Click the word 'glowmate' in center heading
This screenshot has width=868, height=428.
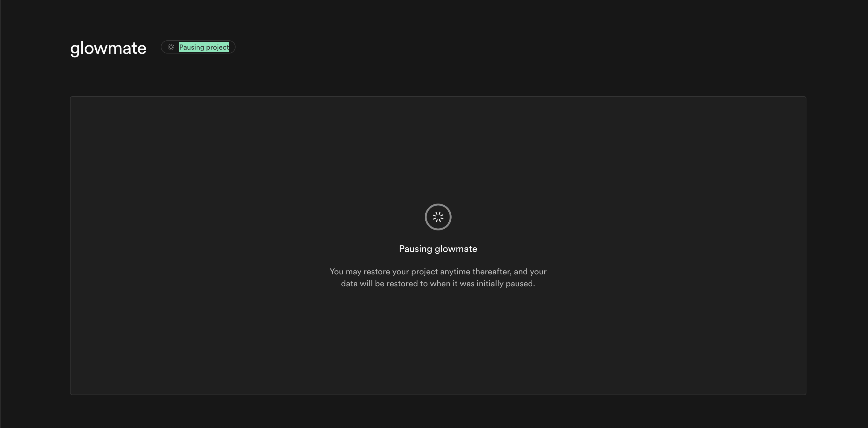456,249
